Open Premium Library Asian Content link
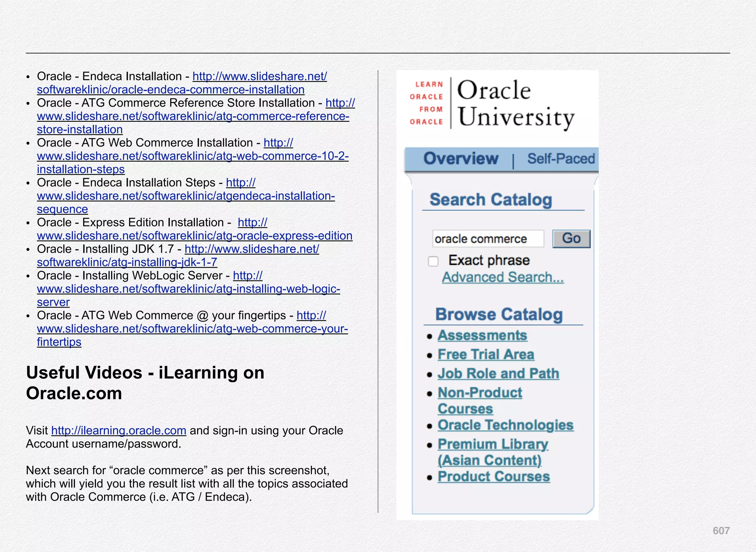Viewport: 756px width, 552px height. coord(493,445)
